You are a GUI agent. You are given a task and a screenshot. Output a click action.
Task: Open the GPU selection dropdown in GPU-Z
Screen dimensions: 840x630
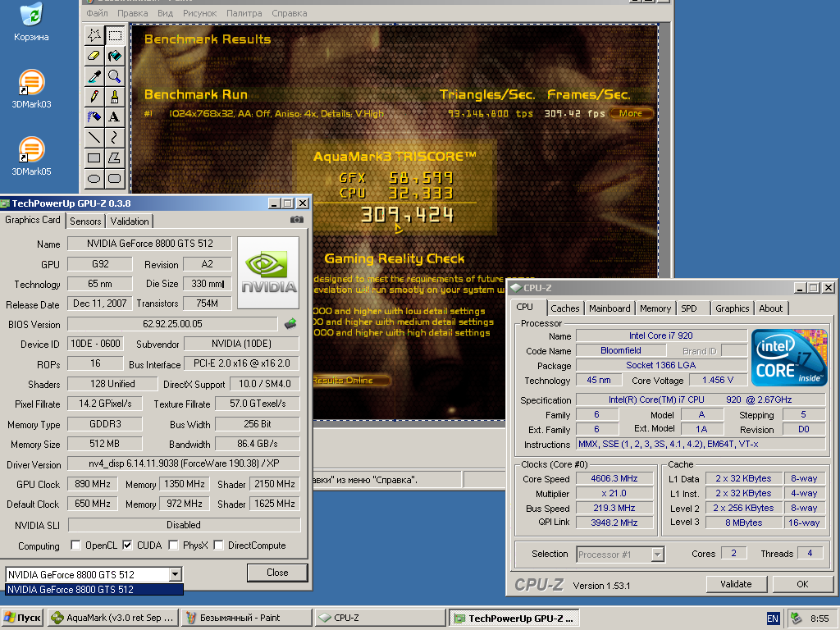tap(175, 575)
